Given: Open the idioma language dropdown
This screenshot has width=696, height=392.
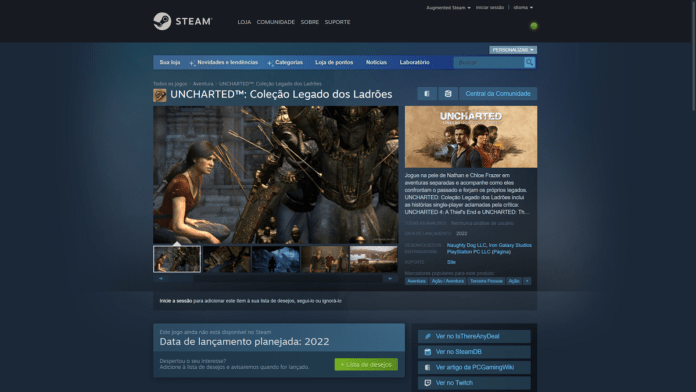Looking at the screenshot, I should tap(523, 8).
